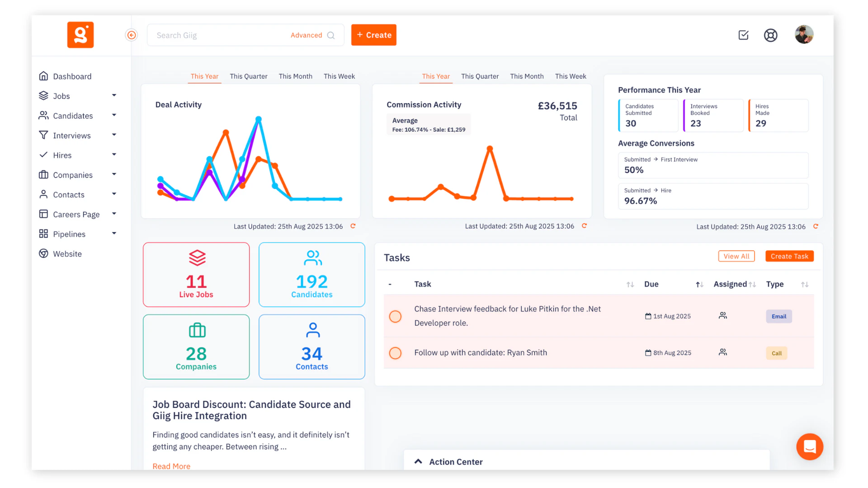The image size is (868, 488).
Task: Open the tasks checklist icon in header
Action: pos(743,35)
